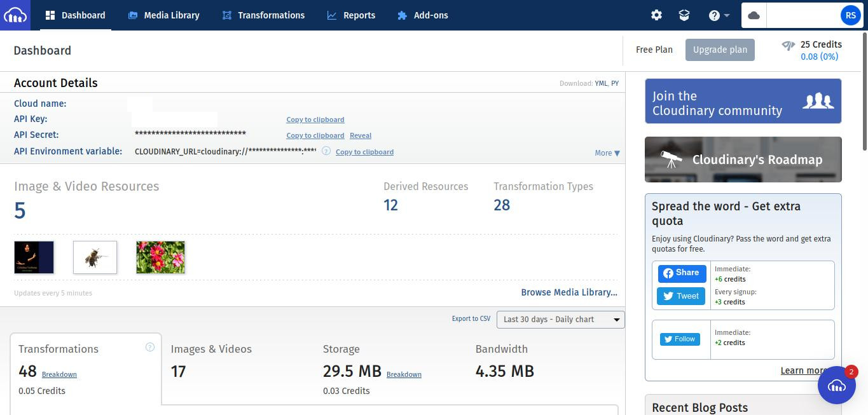This screenshot has width=868, height=415.
Task: Click the Twitter Tweet button
Action: tap(681, 296)
